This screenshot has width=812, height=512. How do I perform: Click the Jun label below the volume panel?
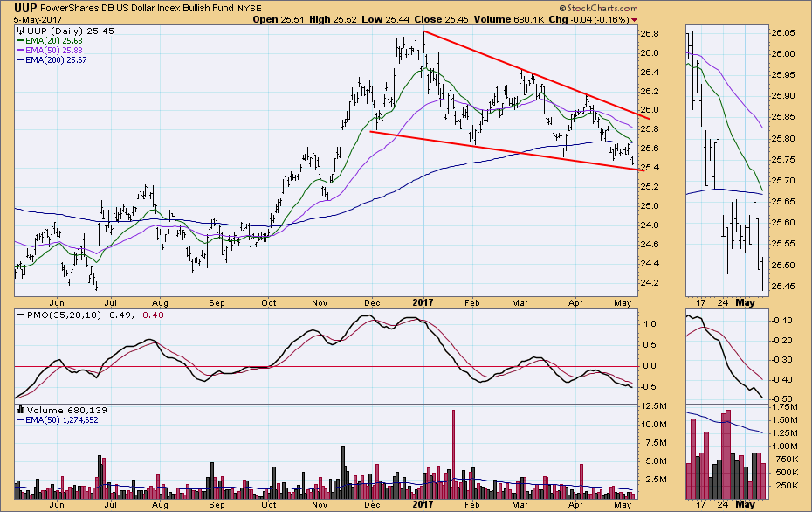tap(57, 505)
